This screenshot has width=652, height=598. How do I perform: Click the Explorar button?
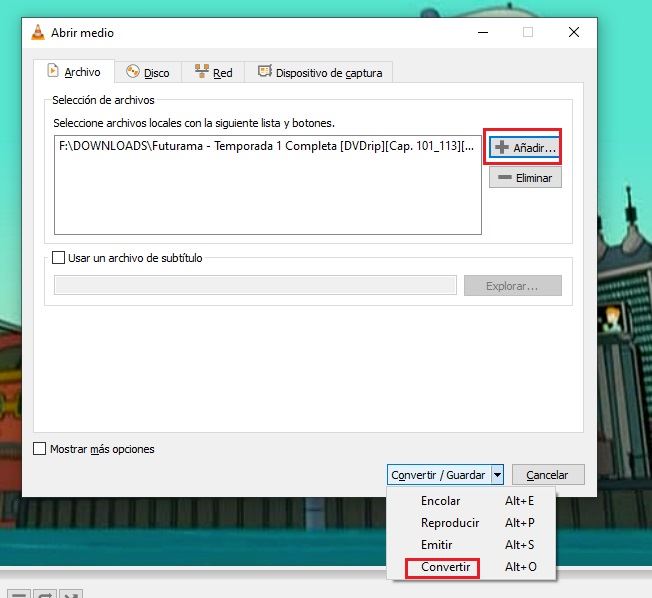512,286
